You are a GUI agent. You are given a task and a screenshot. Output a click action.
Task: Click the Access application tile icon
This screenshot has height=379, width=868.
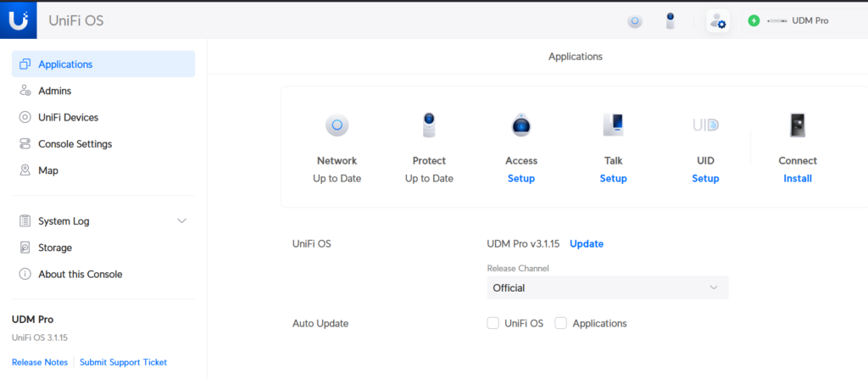coord(521,125)
